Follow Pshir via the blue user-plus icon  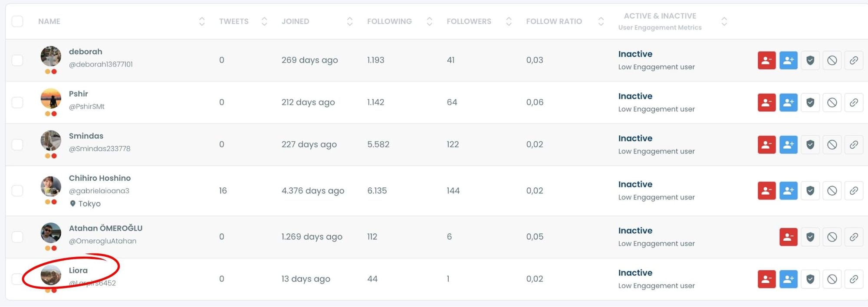coord(788,102)
